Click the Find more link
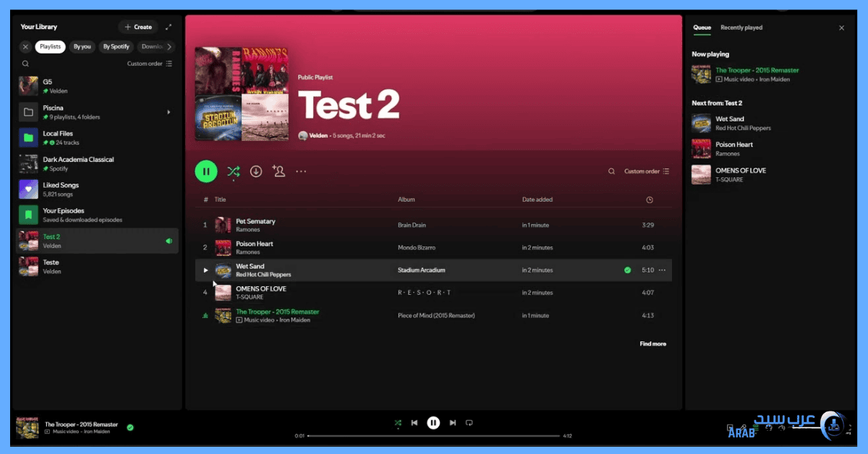The height and width of the screenshot is (454, 868). coord(652,344)
